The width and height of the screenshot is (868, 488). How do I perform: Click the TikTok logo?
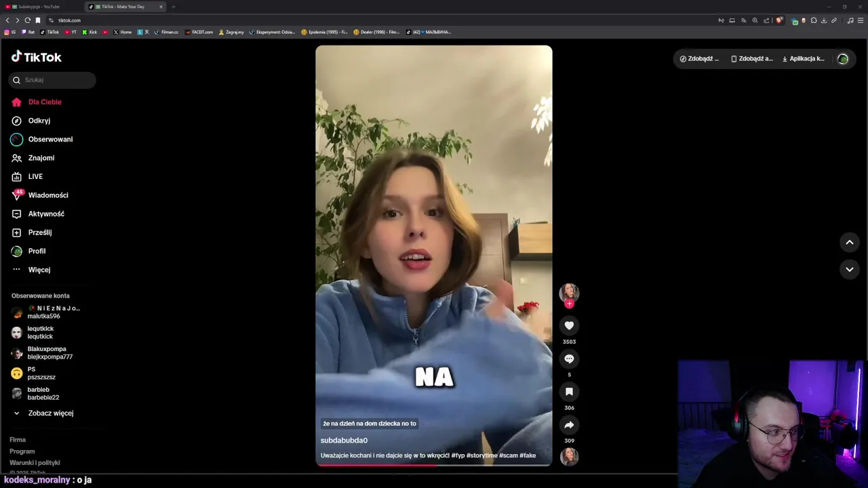[x=37, y=57]
